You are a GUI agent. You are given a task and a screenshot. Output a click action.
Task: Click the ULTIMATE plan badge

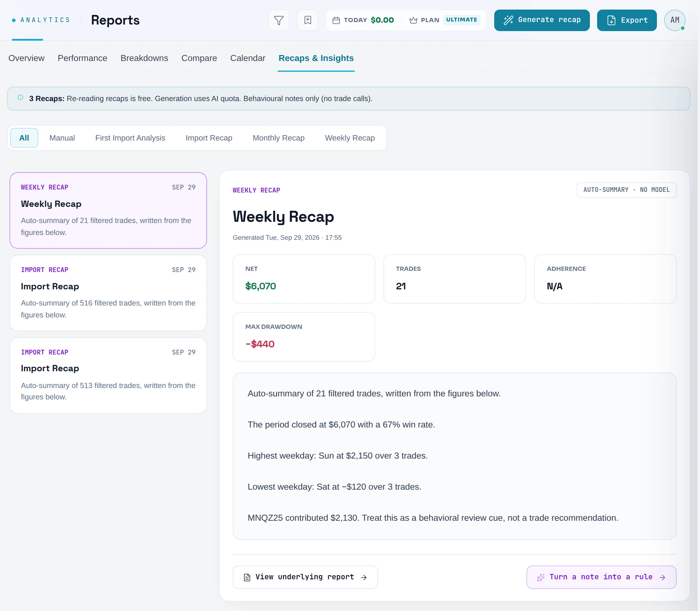click(x=462, y=20)
